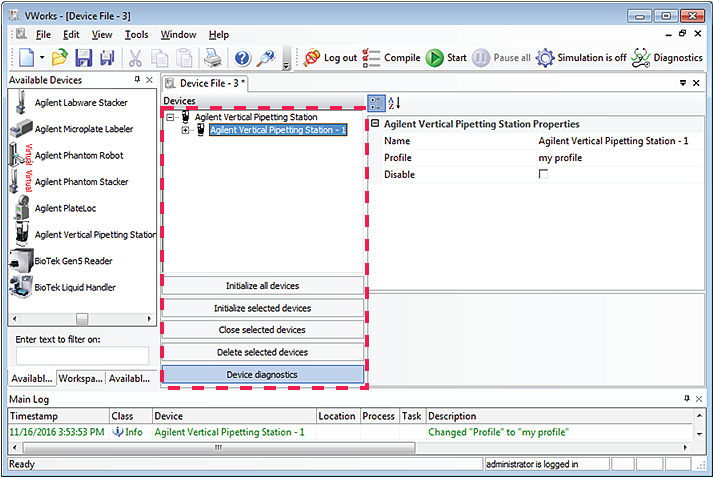Click Initialize all devices button
This screenshot has height=477, width=713.
pyautogui.click(x=262, y=286)
